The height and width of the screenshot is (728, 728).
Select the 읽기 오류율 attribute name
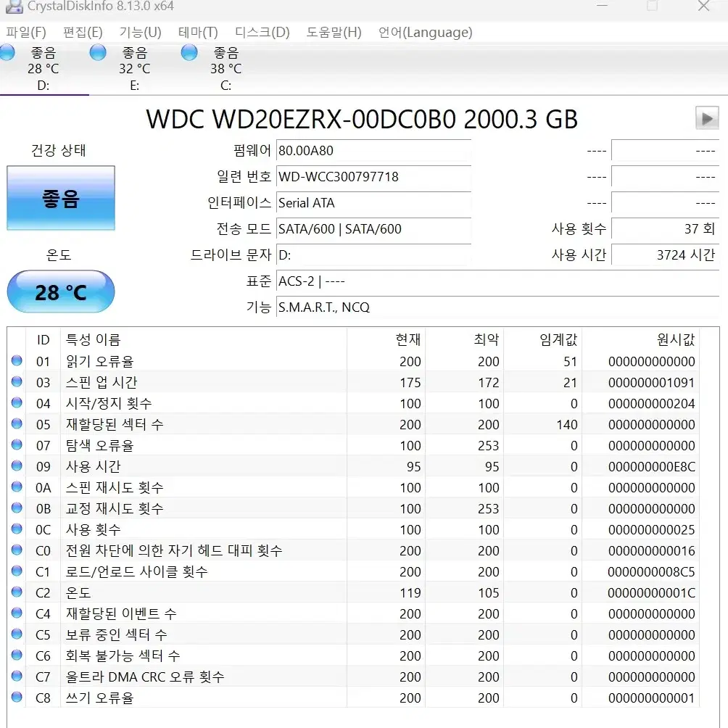point(99,361)
